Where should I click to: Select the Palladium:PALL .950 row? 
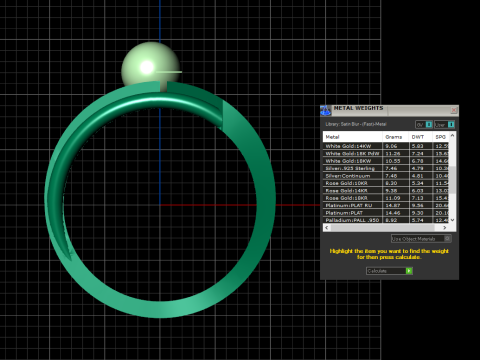[x=386, y=220]
